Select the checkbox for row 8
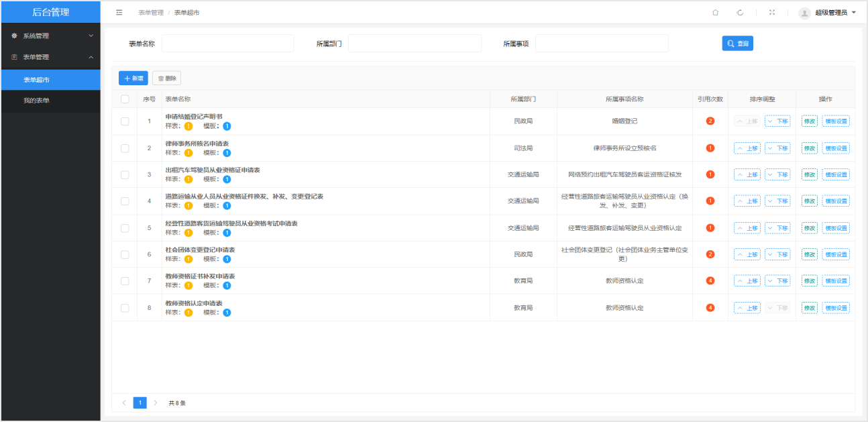This screenshot has width=868, height=422. (125, 308)
